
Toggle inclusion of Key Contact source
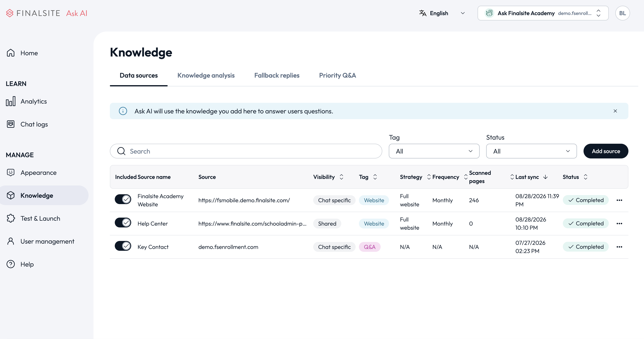[123, 246]
